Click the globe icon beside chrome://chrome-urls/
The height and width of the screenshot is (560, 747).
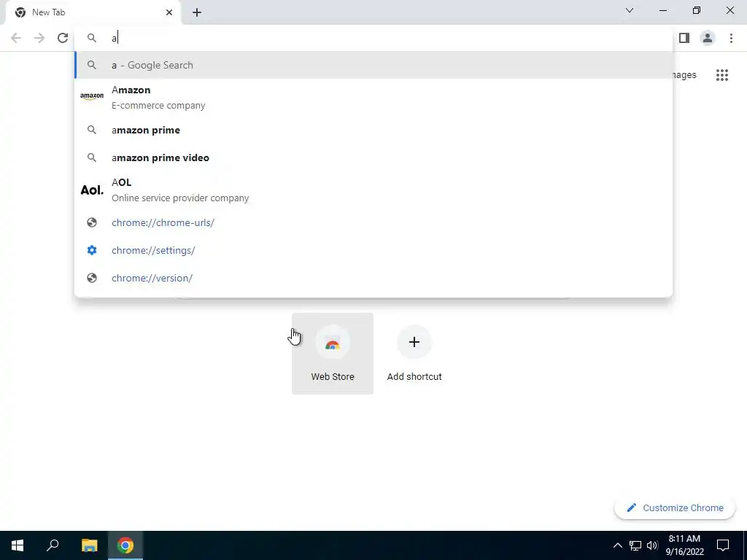click(x=92, y=222)
